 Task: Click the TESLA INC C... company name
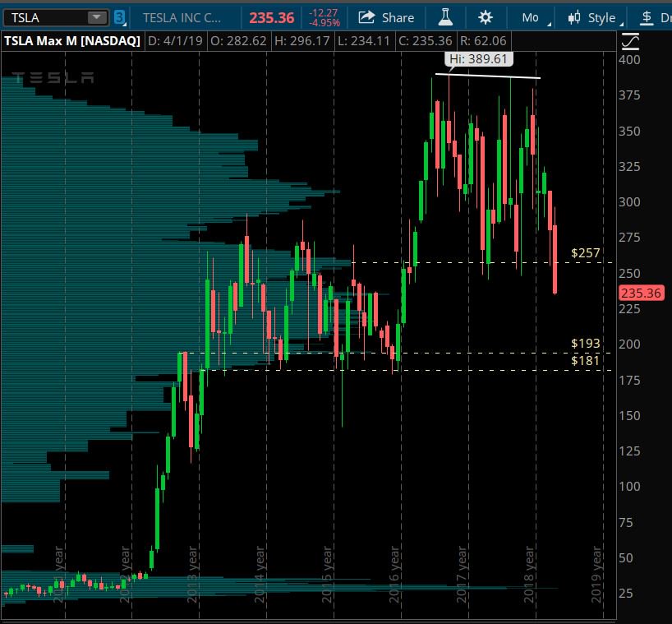point(182,17)
